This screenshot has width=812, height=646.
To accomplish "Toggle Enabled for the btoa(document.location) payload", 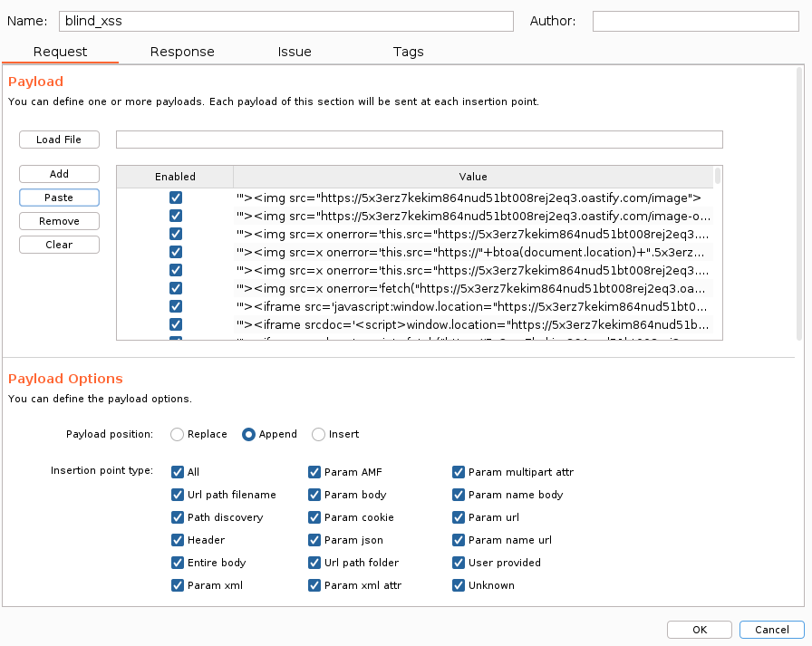I will [176, 252].
